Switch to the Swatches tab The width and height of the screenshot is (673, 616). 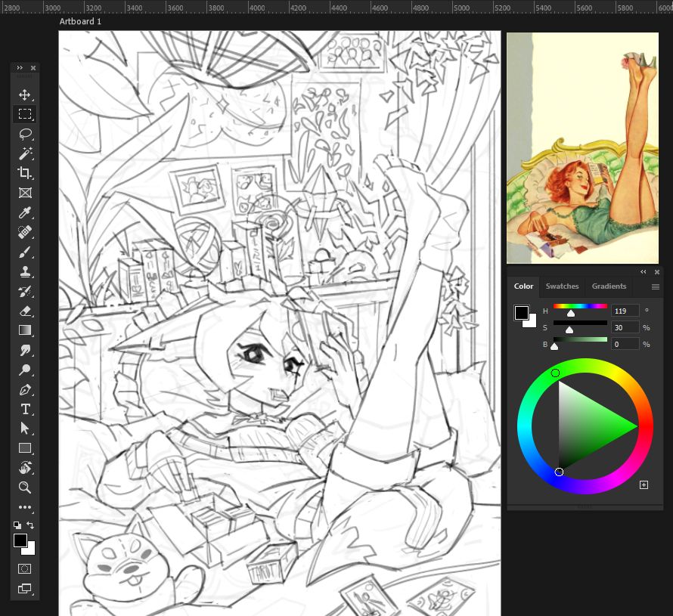[562, 286]
